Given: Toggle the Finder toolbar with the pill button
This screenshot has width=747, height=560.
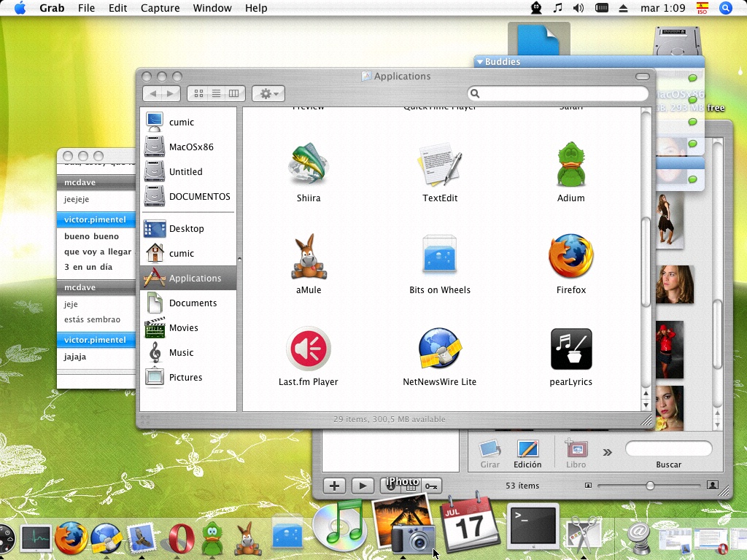Looking at the screenshot, I should point(642,76).
